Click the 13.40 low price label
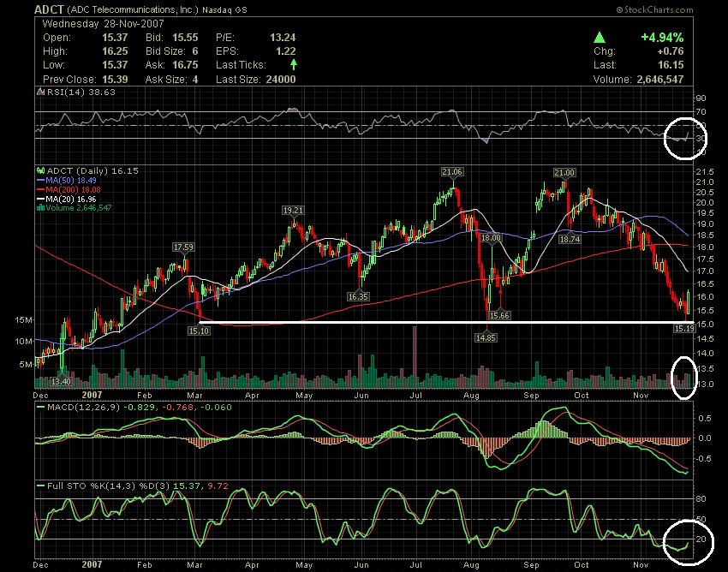This screenshot has height=572, width=728. (x=61, y=381)
